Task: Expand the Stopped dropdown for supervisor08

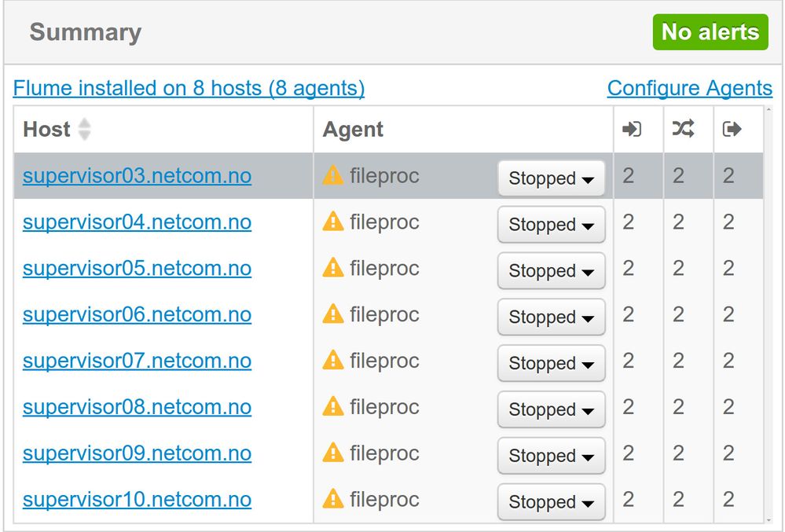Action: tap(551, 410)
